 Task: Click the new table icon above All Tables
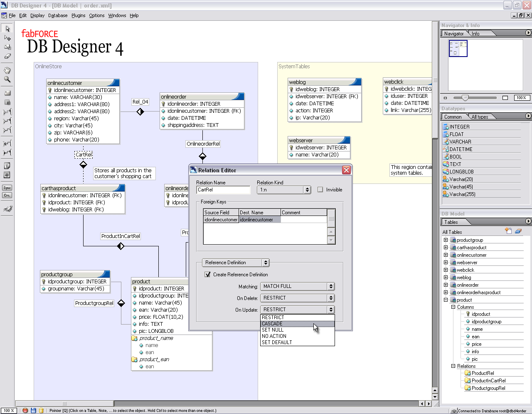tap(508, 231)
